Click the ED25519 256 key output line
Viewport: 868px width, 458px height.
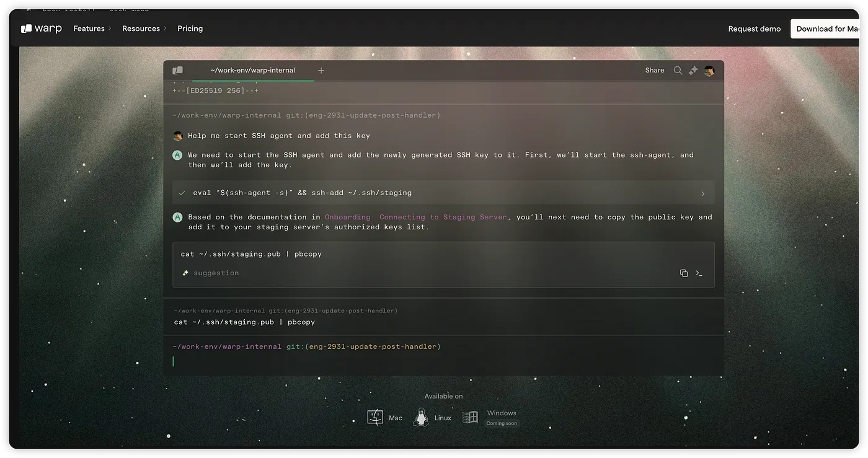click(215, 90)
